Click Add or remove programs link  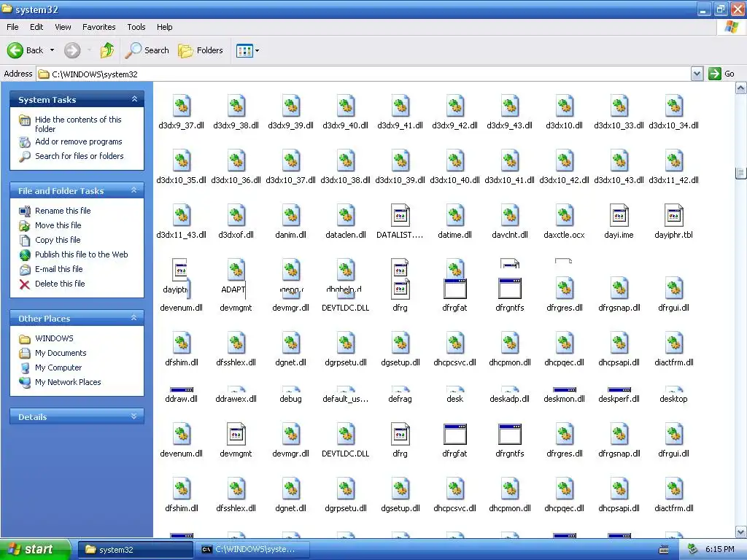point(79,141)
